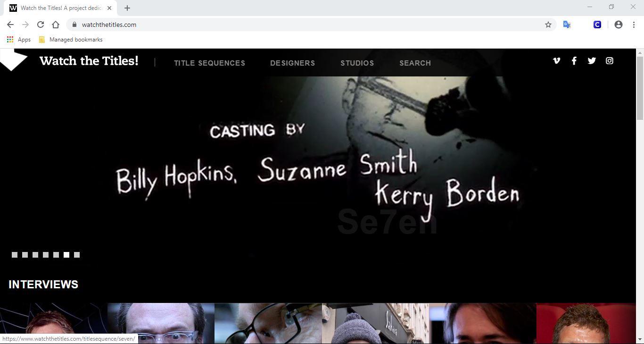Select the second carousel slide indicator
644x344 pixels.
pos(25,255)
